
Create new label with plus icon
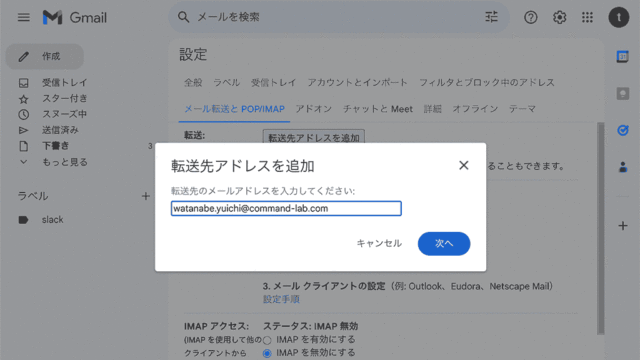pos(146,196)
